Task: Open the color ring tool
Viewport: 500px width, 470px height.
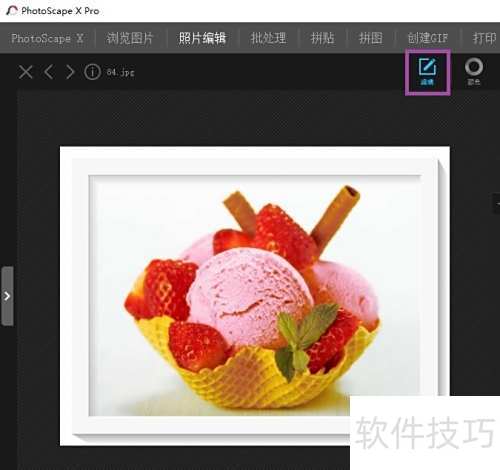Action: point(474,71)
